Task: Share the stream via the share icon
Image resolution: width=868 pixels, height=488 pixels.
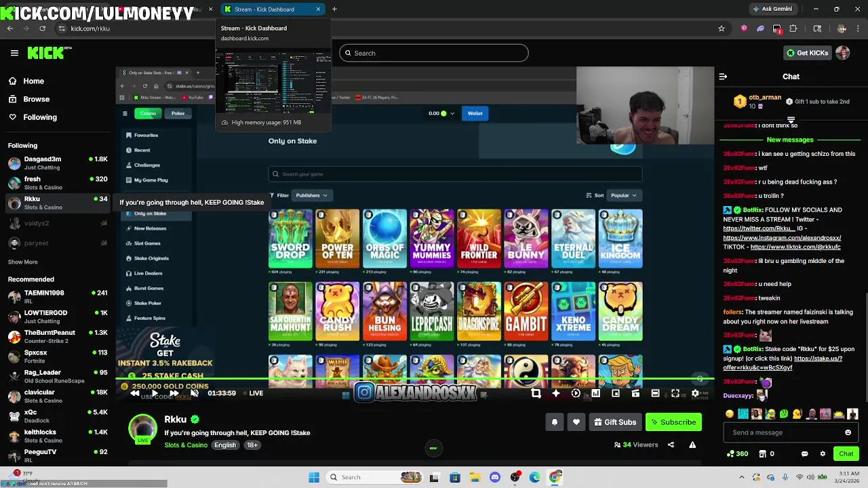Action: coord(671,445)
